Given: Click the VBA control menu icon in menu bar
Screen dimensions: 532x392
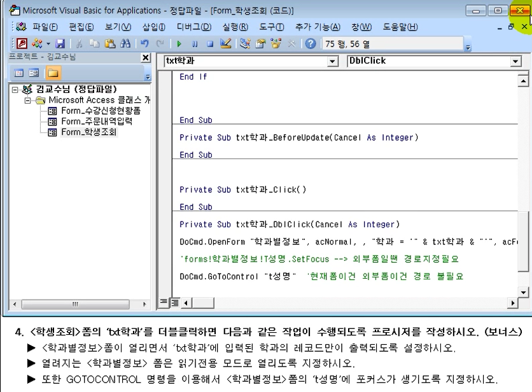Looking at the screenshot, I should pos(22,27).
